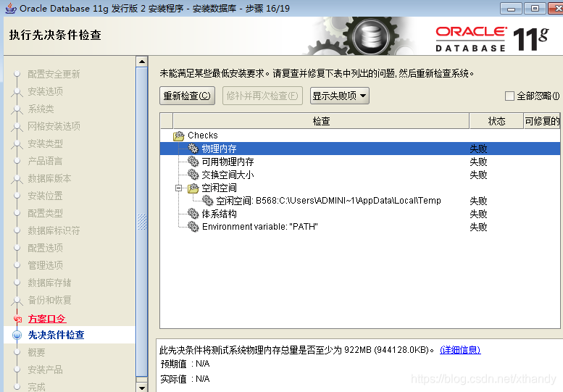Open the 显示失败项 dropdown

click(340, 96)
